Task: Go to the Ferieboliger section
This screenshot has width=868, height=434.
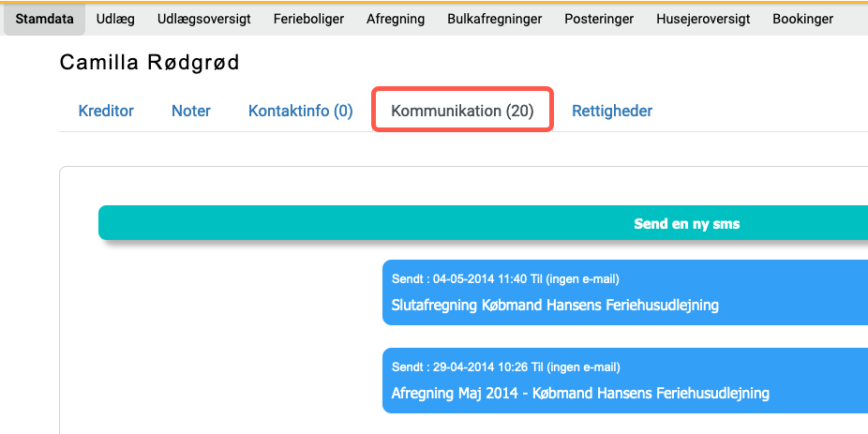Action: click(308, 19)
